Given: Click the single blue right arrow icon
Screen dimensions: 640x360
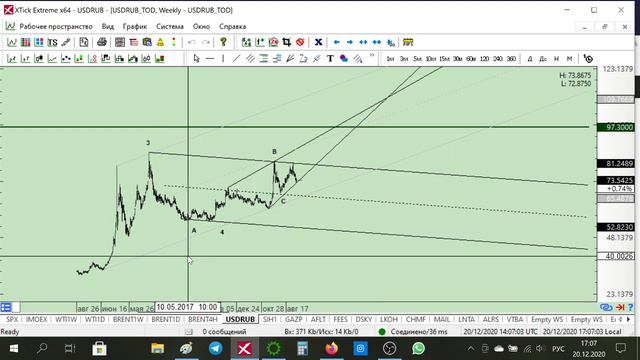Looking at the screenshot, I should pos(350,42).
